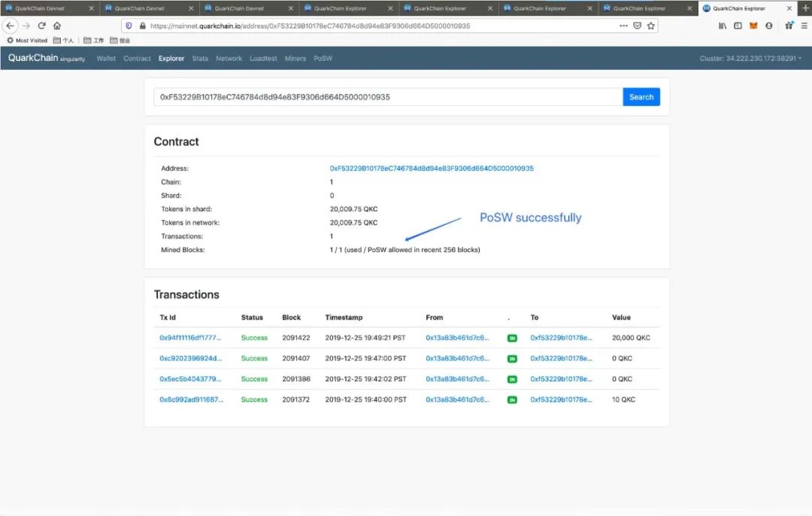Open transaction 0x5ec5b4043779...
Image resolution: width=812 pixels, height=516 pixels.
pos(190,379)
